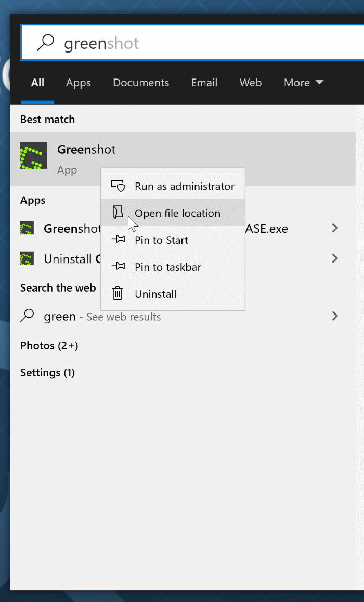Click the Greenshot .exe installer result text

point(166,228)
